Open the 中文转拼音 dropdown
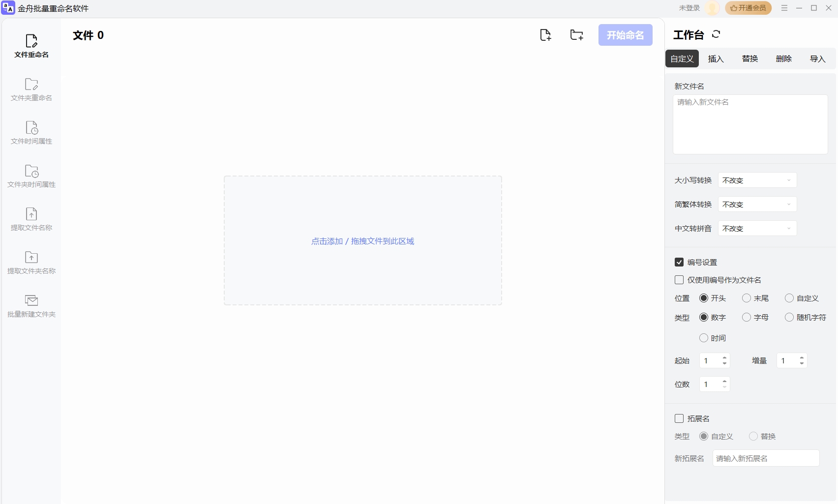The width and height of the screenshot is (838, 504). [x=757, y=228]
